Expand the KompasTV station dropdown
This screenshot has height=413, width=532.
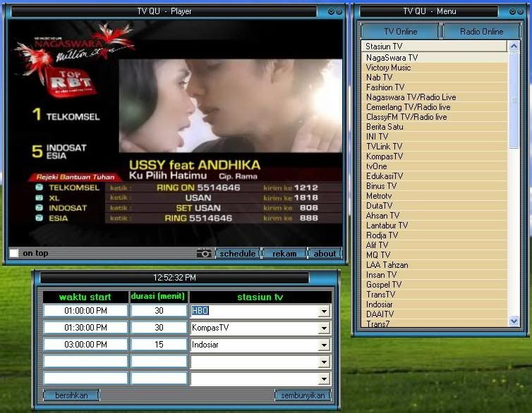point(325,328)
